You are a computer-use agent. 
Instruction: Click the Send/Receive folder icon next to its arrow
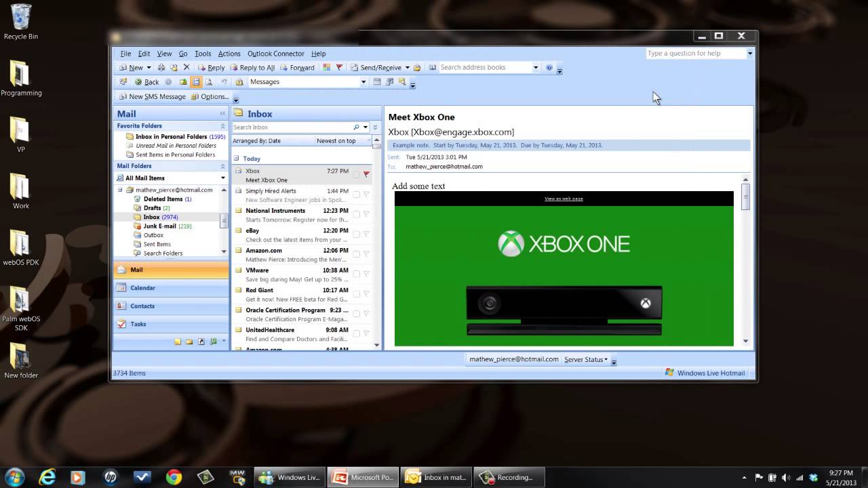417,68
